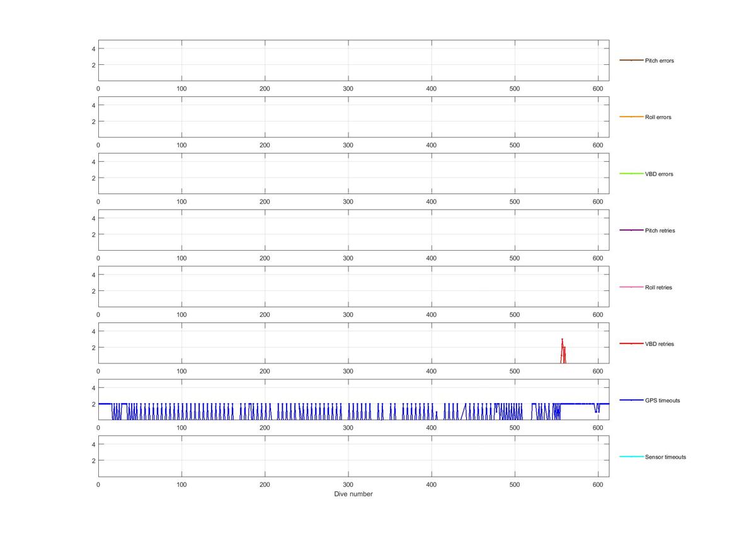Click y-axis label 4 on Pitch errors plot

[x=93, y=48]
